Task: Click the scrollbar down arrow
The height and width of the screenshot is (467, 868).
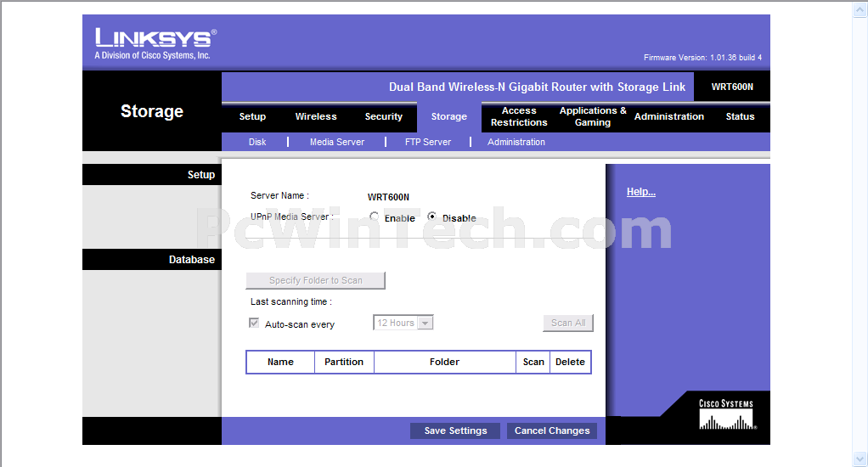Action: click(x=860, y=459)
